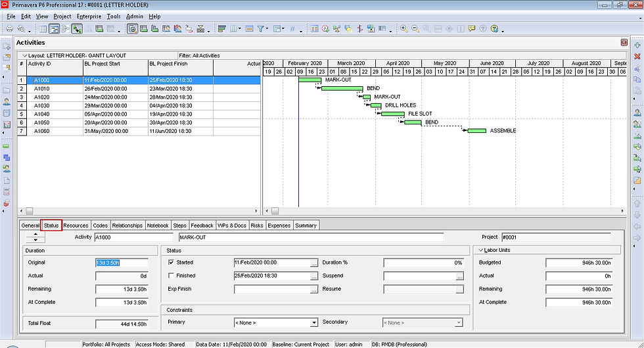Switch to the Resources tab

[x=76, y=226]
